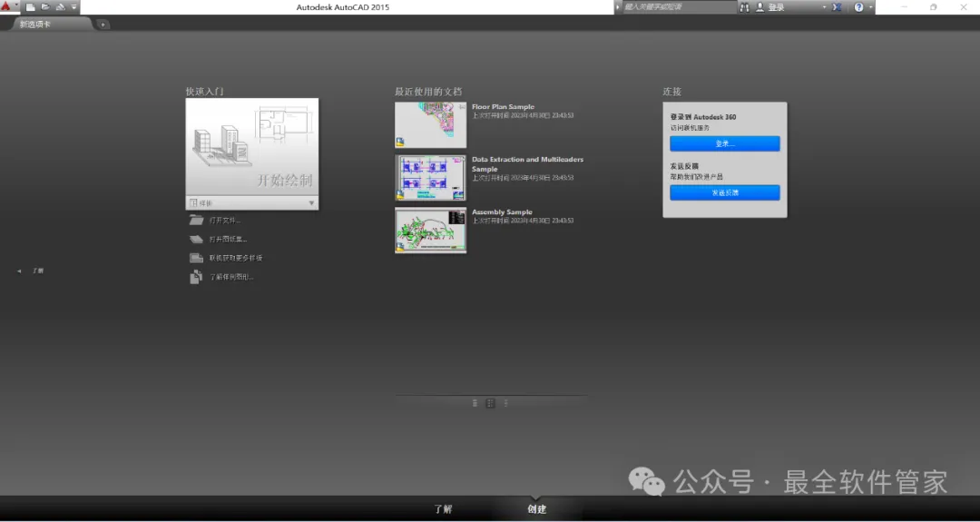980x522 pixels.
Task: Click the 联机获取更多样板 link
Action: pyautogui.click(x=236, y=258)
